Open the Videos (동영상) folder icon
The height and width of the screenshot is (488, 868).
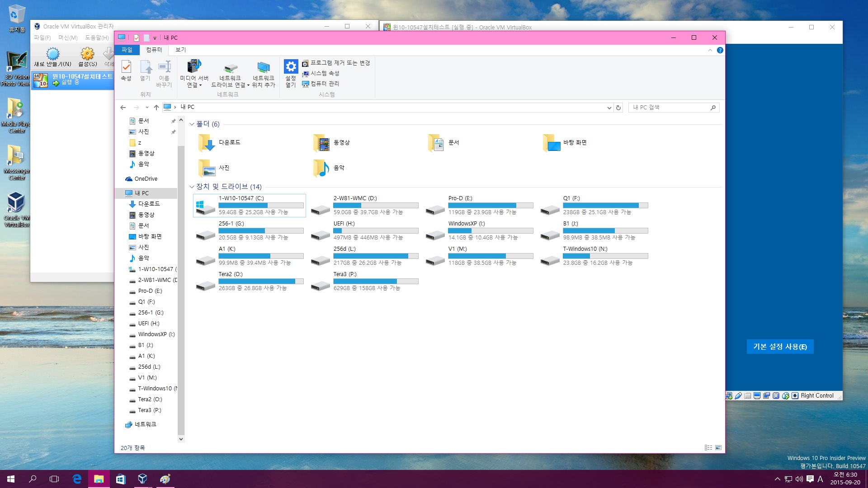(x=321, y=143)
